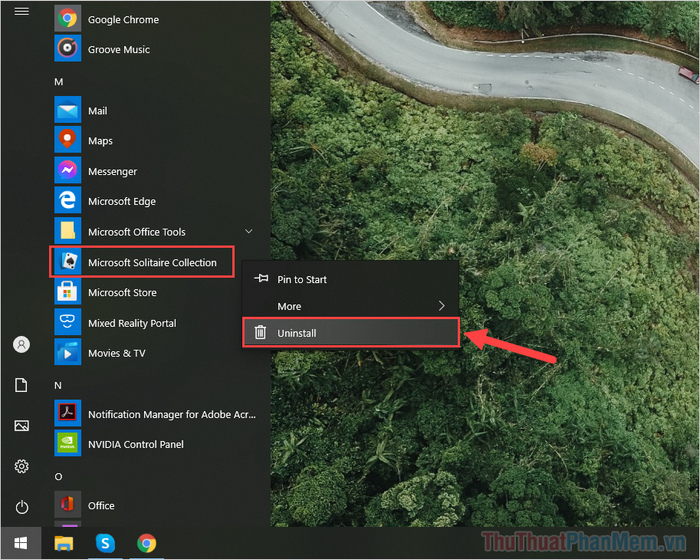Launch Messenger from Start menu
This screenshot has width=700, height=560.
(154, 171)
